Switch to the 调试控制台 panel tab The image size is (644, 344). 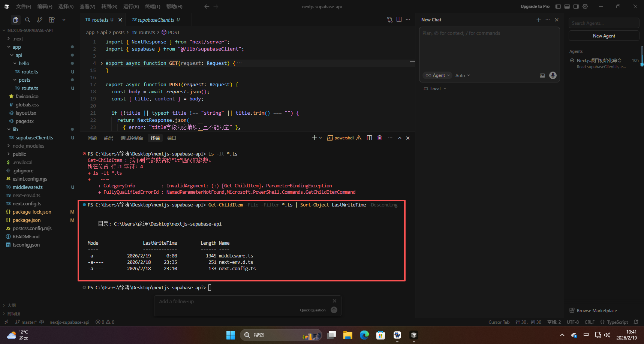click(132, 138)
